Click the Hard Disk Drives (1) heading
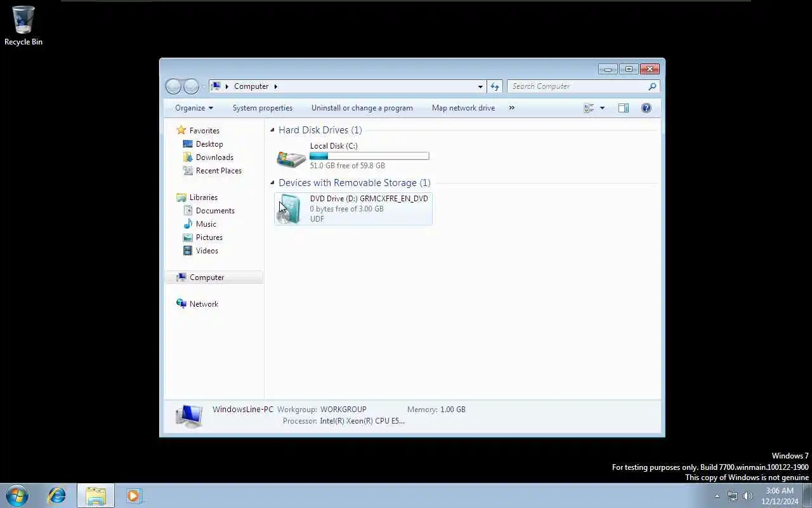 tap(320, 130)
